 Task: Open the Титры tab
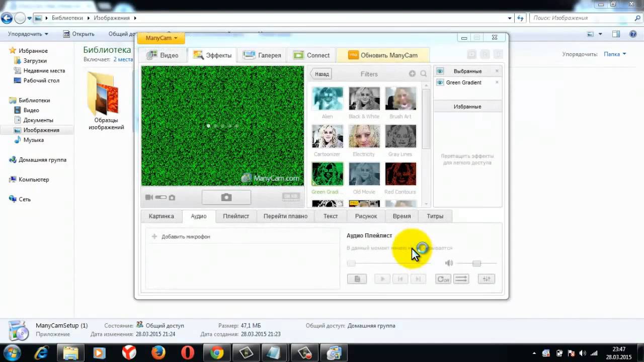tap(435, 216)
